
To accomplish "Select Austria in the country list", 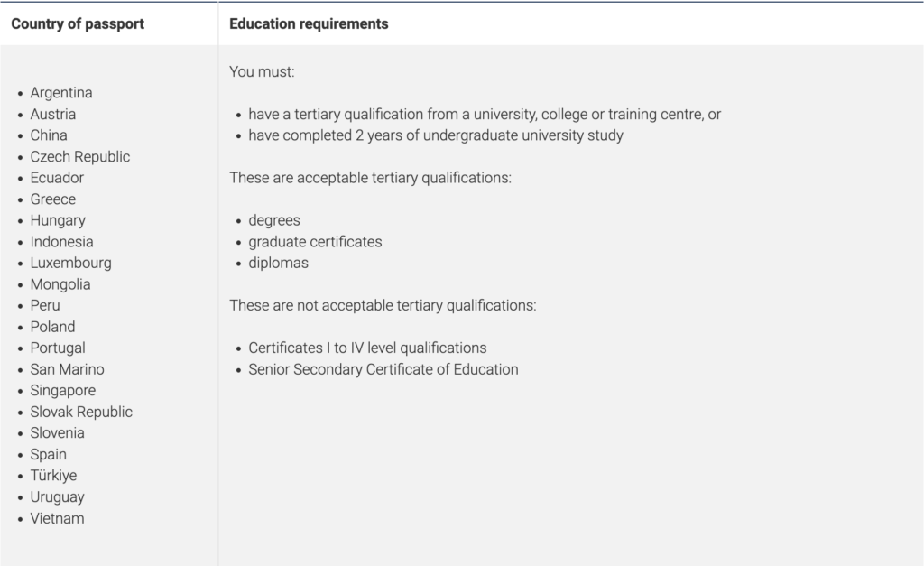I will point(53,114).
